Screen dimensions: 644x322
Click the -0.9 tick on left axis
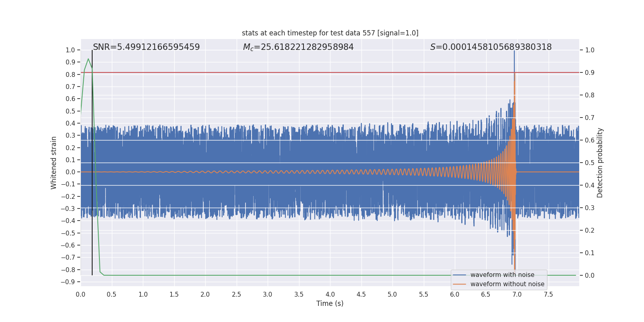[68, 282]
